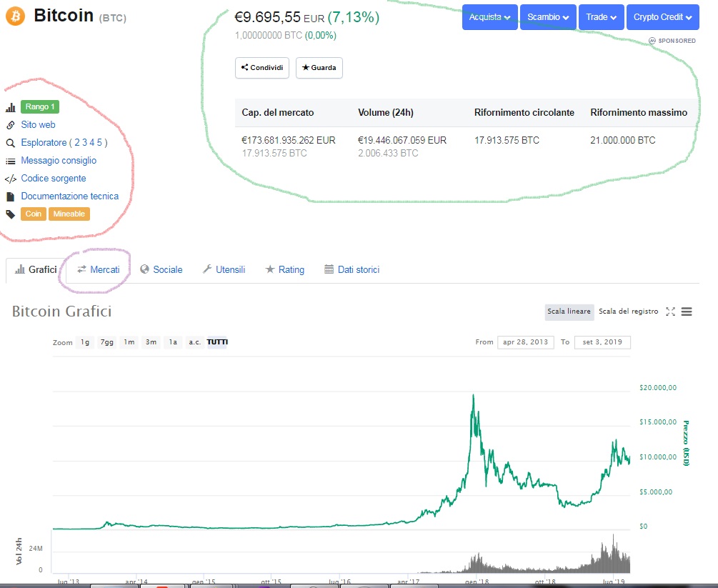Click the Condividi share button
718x588 pixels.
[262, 68]
